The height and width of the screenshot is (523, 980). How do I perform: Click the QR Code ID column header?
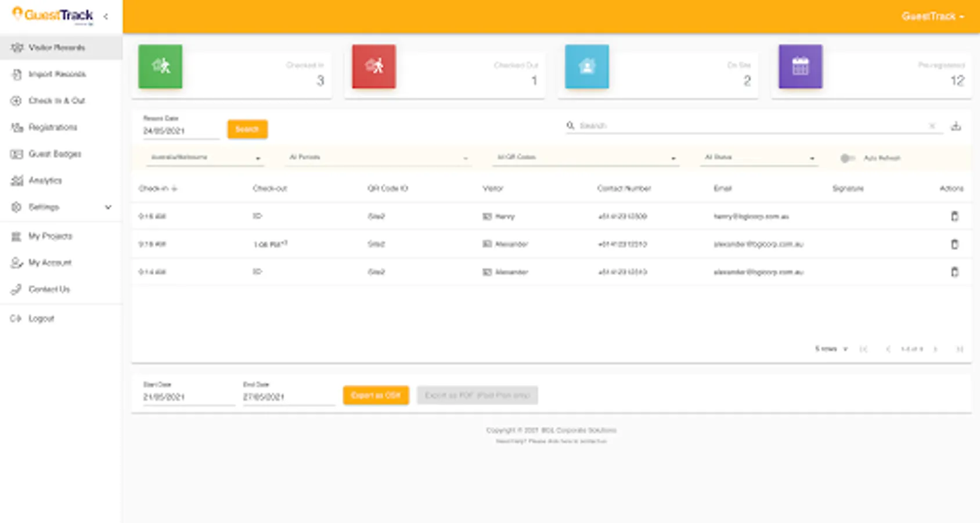point(388,188)
